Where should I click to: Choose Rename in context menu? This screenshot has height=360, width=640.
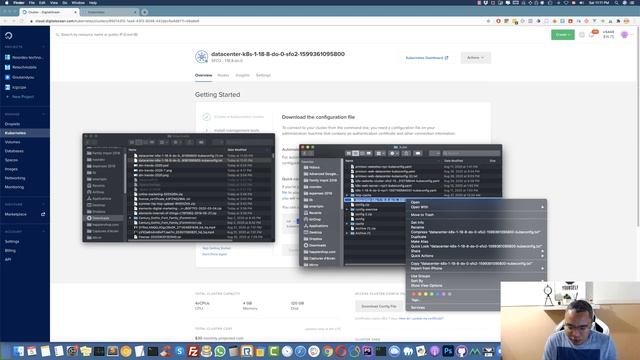[417, 227]
